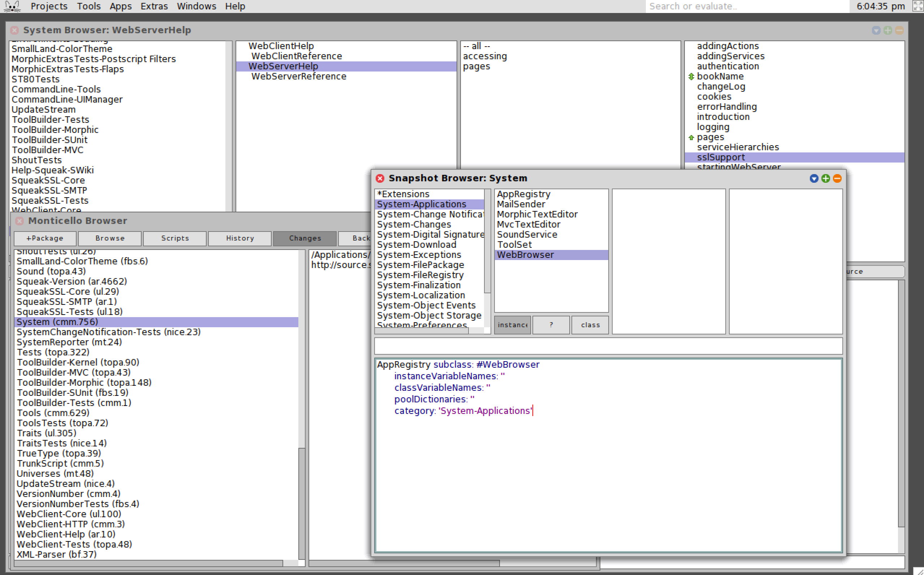Open the Projects menu
Image resolution: width=924 pixels, height=575 pixels.
[49, 6]
